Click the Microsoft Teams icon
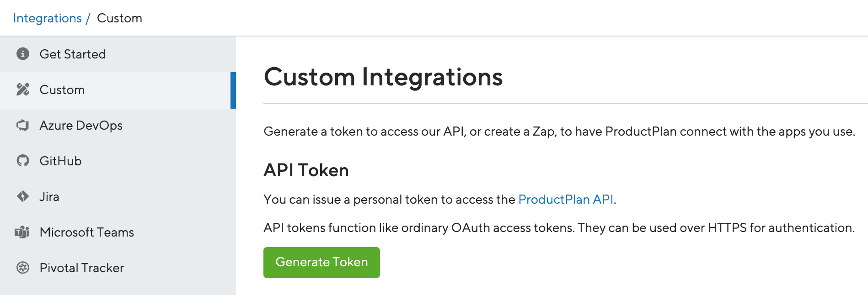Screen dimensions: 868x295 [21, 232]
